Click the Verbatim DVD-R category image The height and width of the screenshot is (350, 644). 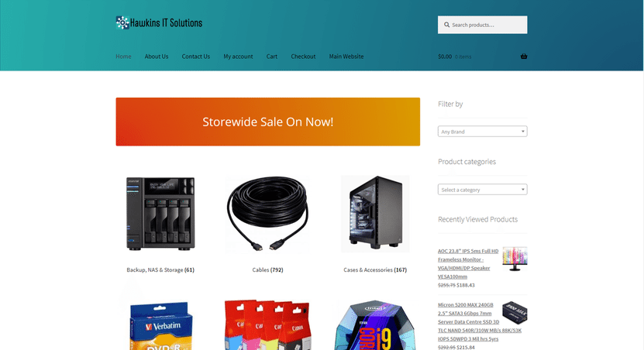tap(160, 325)
